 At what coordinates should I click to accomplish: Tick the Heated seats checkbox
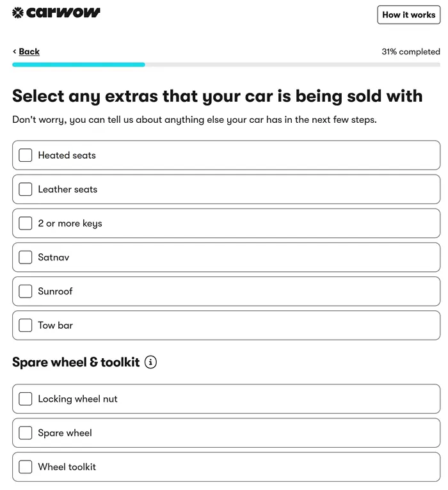26,155
